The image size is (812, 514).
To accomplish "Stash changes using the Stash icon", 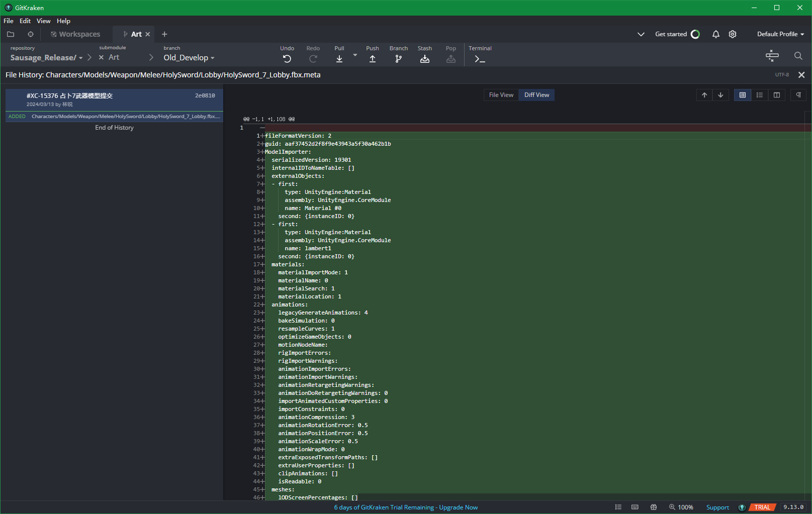I will (425, 59).
